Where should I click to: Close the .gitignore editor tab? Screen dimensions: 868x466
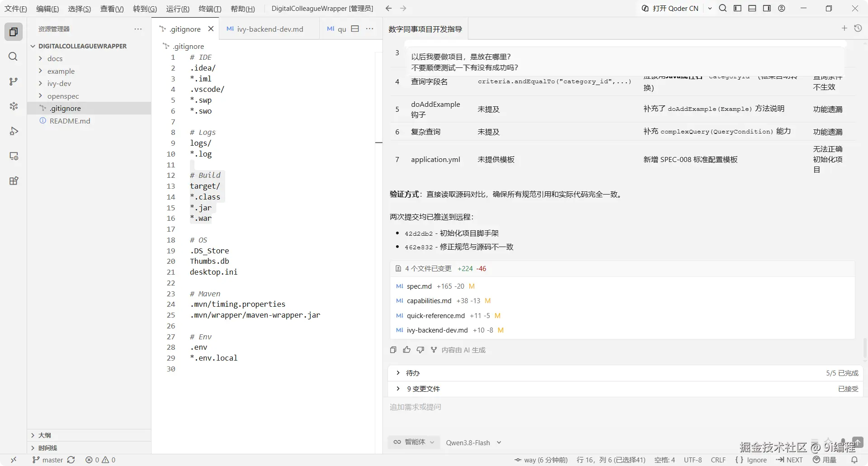coord(211,29)
